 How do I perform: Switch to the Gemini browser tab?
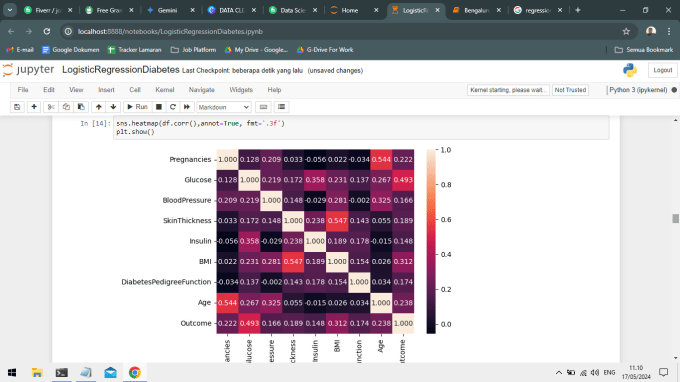coord(170,10)
